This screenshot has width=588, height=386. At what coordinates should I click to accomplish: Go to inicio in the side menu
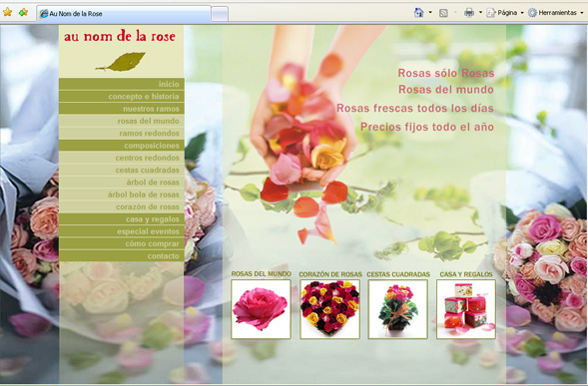coord(122,84)
